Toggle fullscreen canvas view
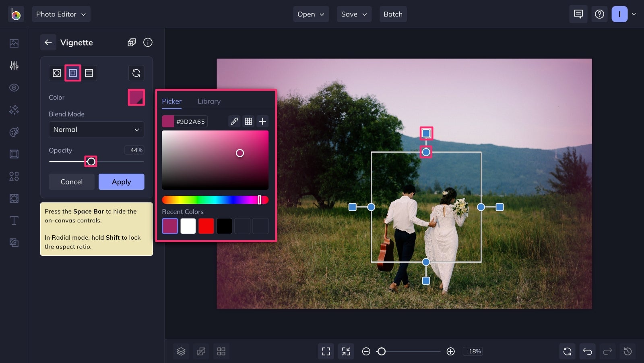Image resolution: width=644 pixels, height=363 pixels. pos(326,351)
